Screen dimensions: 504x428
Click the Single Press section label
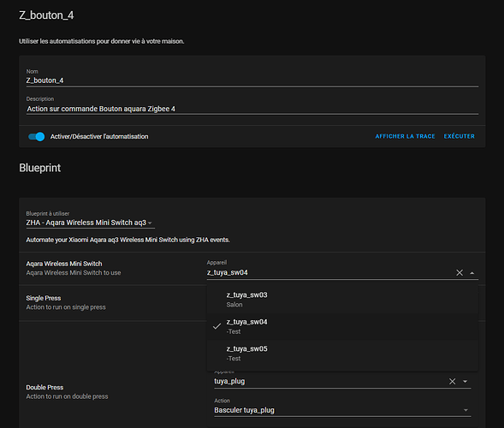[x=44, y=298]
